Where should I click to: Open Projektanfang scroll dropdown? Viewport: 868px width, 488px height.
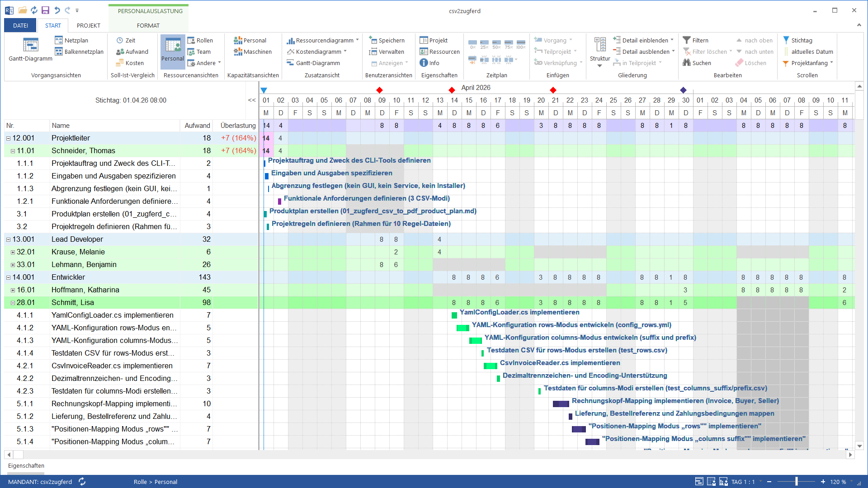point(808,63)
